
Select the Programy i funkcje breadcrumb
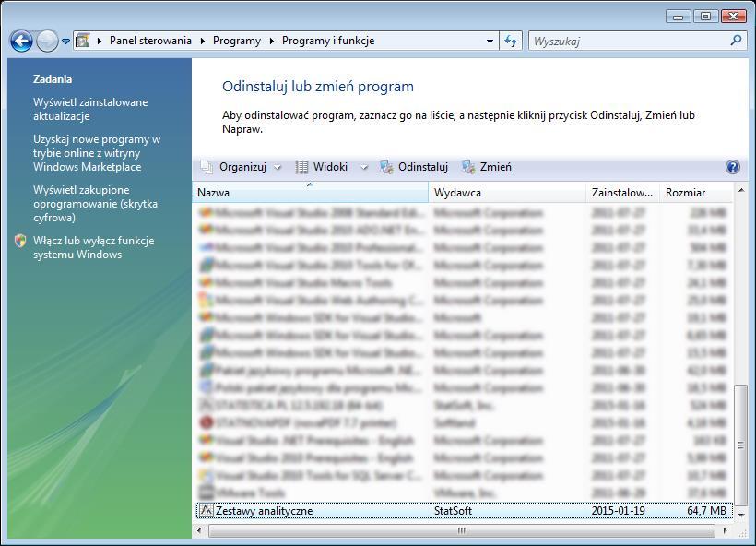point(328,41)
